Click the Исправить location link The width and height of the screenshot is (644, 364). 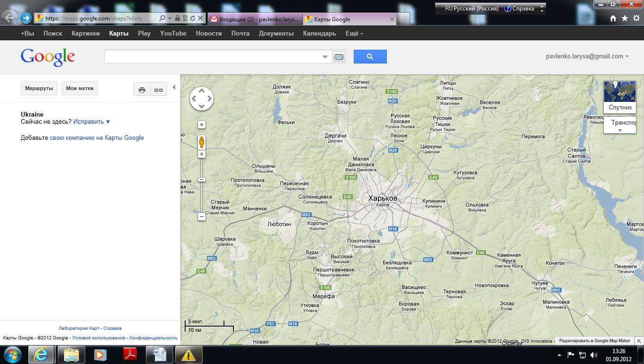(91, 122)
